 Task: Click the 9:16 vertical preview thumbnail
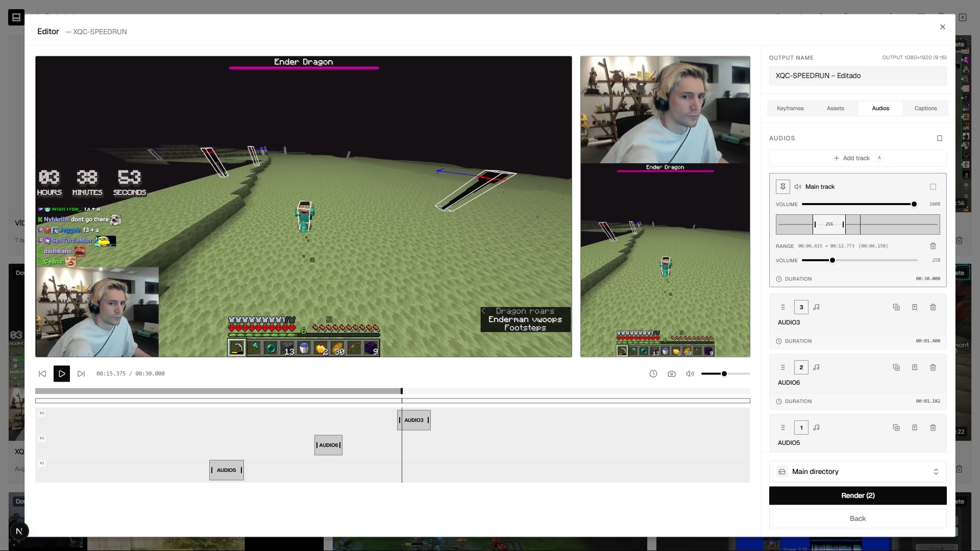click(x=665, y=207)
